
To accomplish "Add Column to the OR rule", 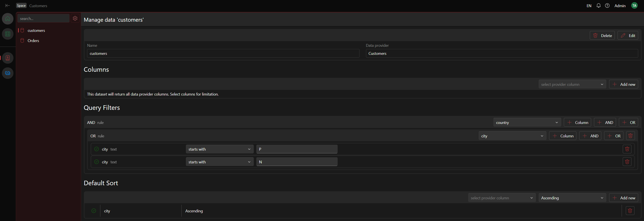I will 563,136.
